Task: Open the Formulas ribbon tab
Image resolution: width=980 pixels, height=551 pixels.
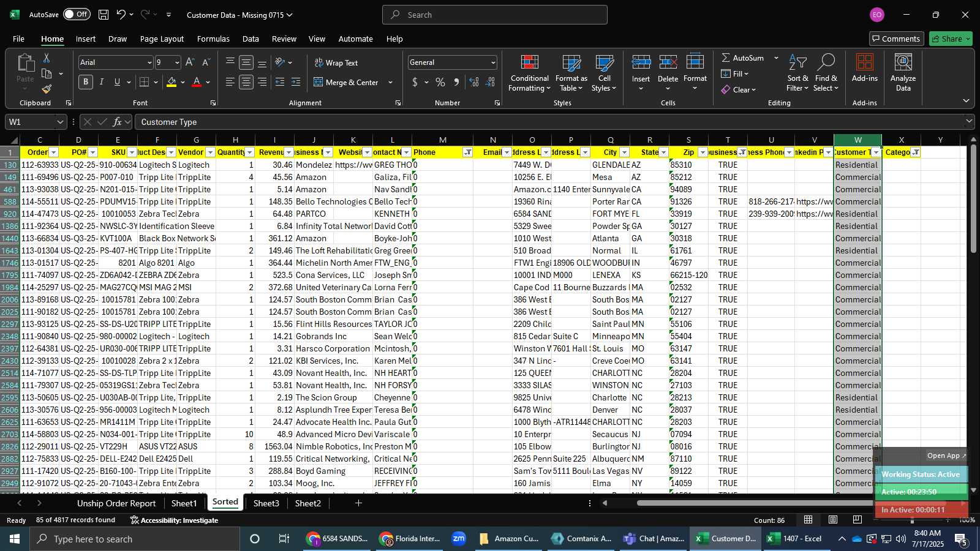Action: (213, 39)
